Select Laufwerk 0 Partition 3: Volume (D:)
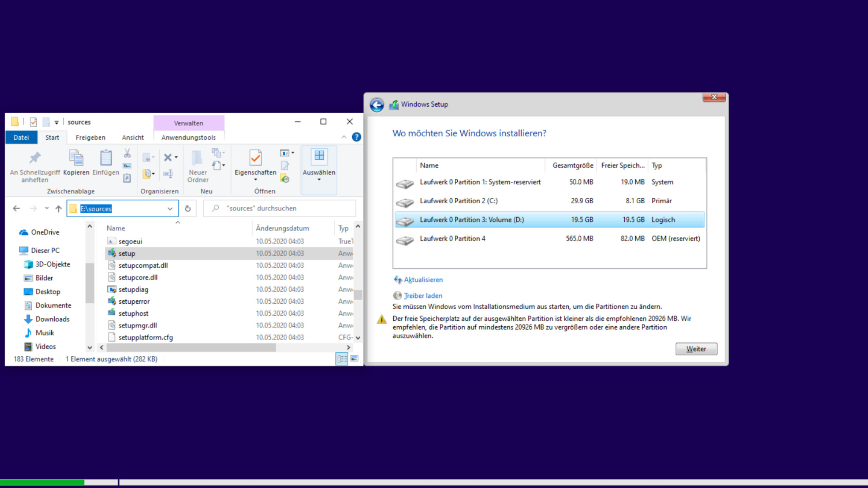Screen dimensions: 868x488 (550, 220)
